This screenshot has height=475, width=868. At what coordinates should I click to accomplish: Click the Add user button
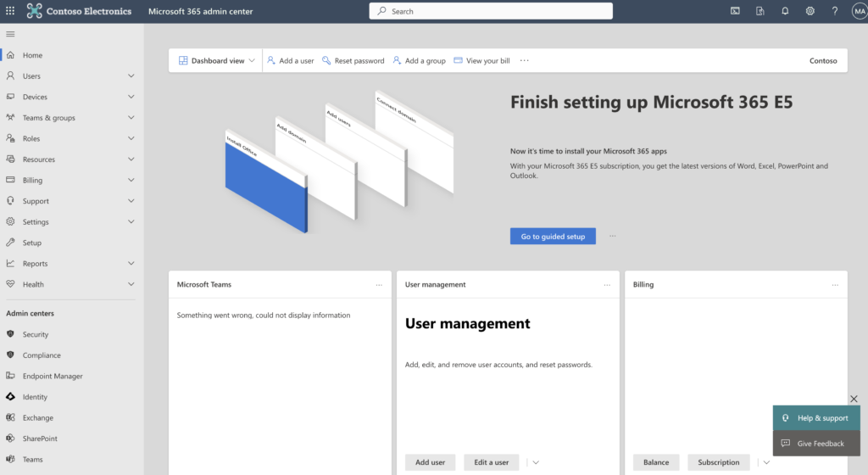coord(430,462)
